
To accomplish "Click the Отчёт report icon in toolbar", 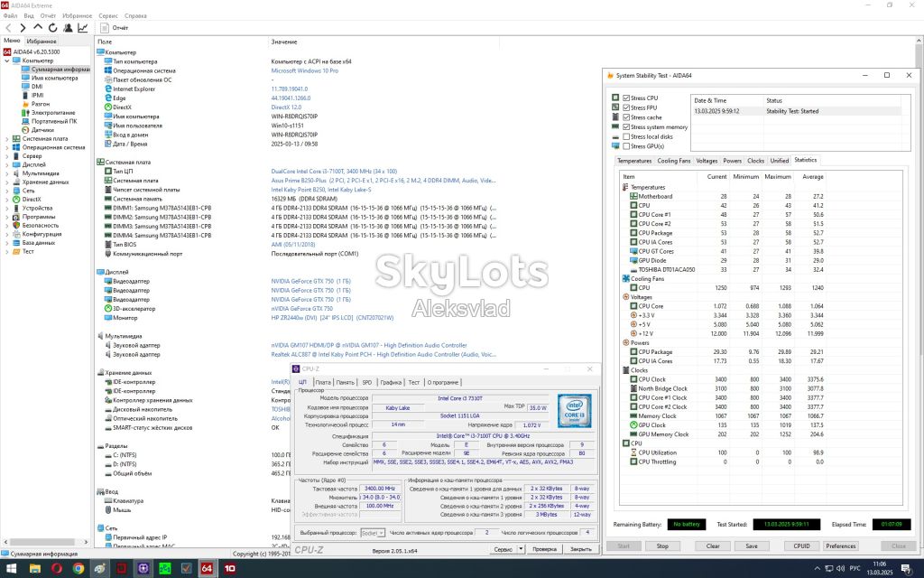I will [105, 28].
